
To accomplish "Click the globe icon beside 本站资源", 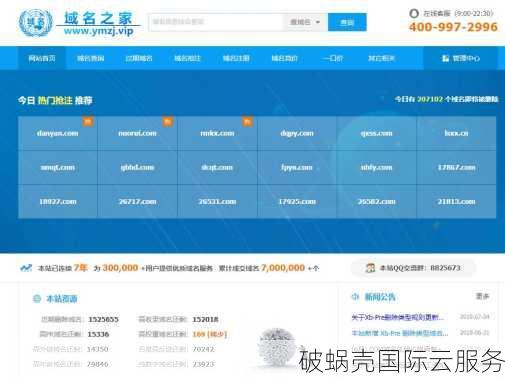I will point(37,298).
